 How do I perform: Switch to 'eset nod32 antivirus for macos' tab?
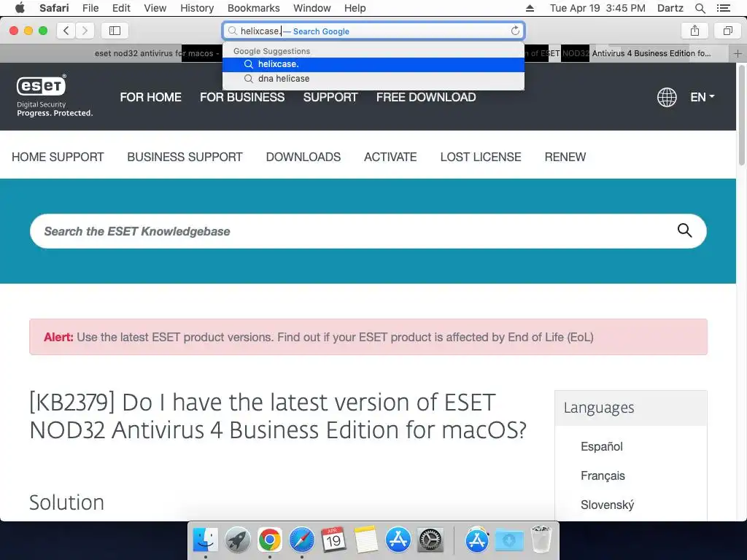156,53
